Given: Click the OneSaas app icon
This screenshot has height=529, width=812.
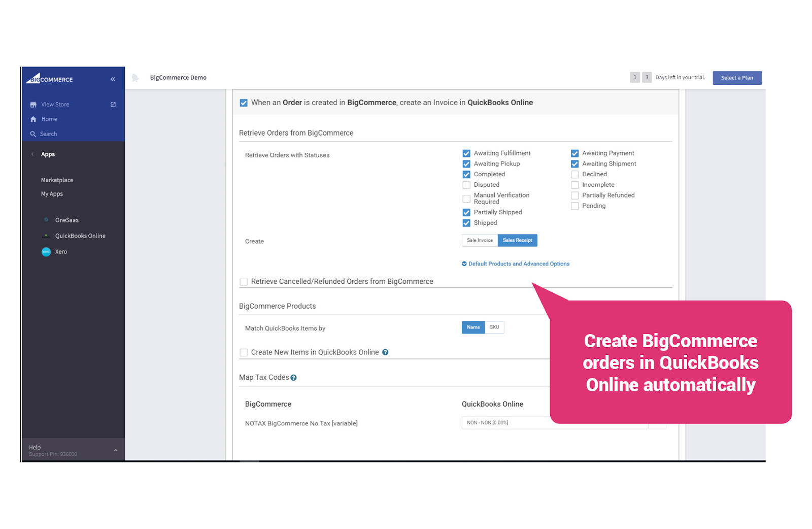Looking at the screenshot, I should [46, 220].
